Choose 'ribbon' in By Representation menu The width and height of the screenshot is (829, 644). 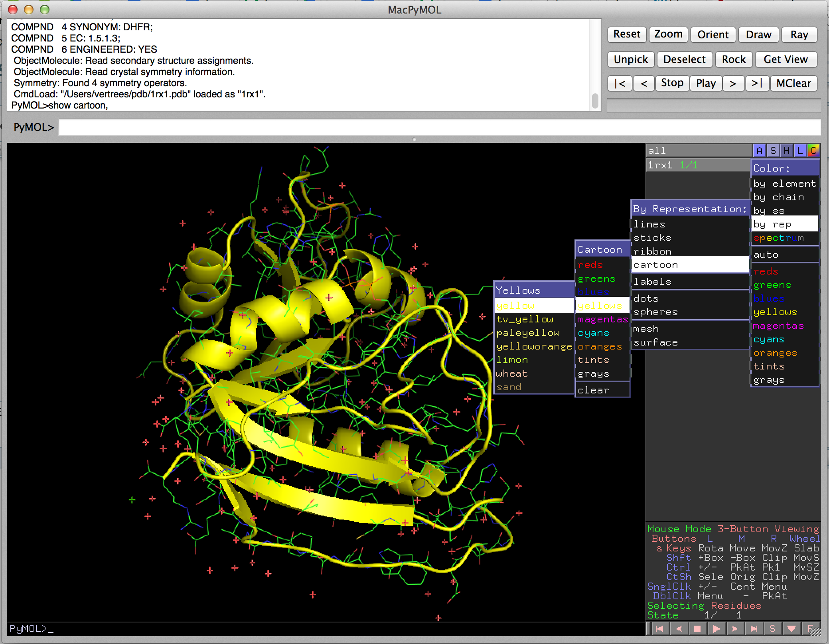point(690,251)
